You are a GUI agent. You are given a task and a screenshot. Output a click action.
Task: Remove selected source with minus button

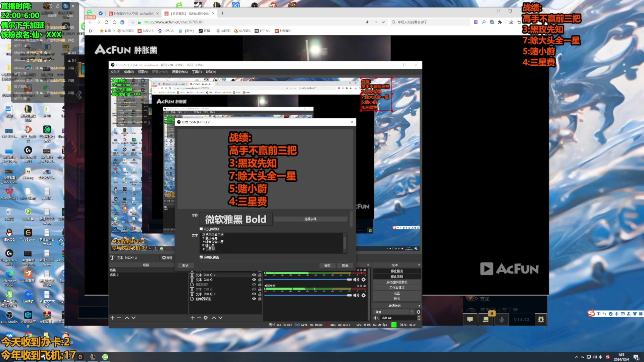pos(199,318)
